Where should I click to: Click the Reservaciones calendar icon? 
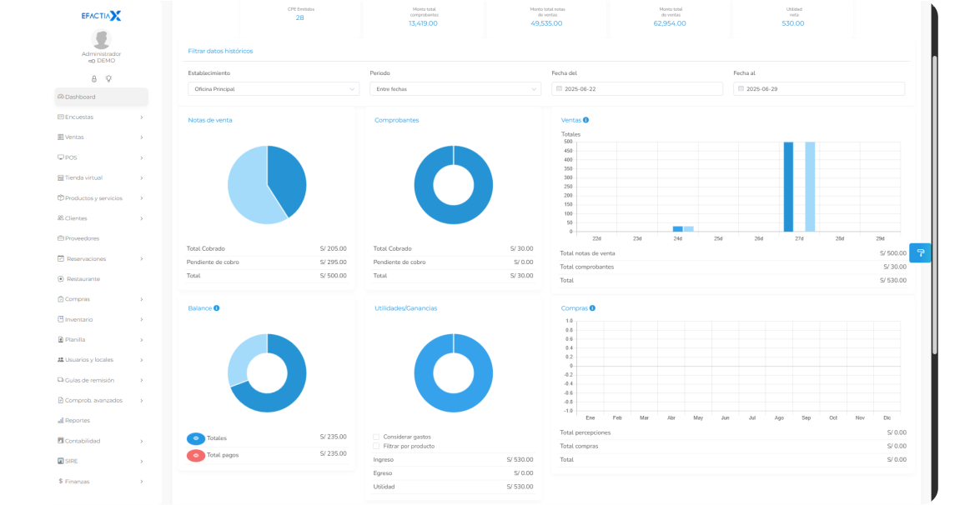pyautogui.click(x=61, y=258)
